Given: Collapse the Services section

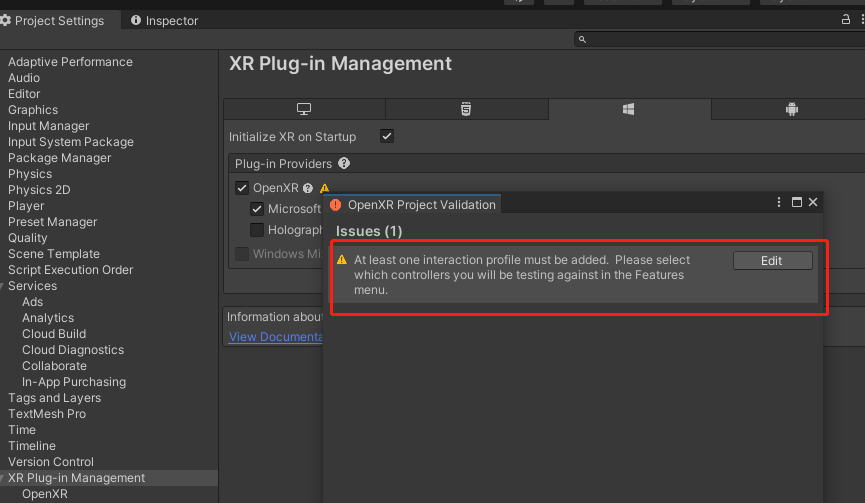Looking at the screenshot, I should [x=2, y=286].
